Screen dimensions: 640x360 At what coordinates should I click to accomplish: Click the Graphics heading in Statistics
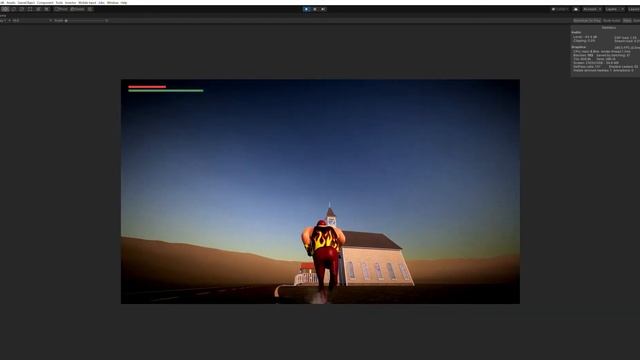click(579, 47)
